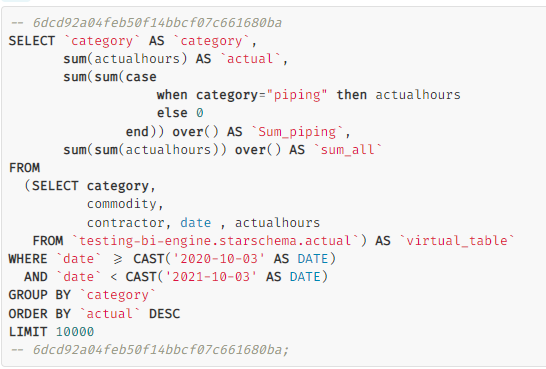Image resolution: width=546 pixels, height=369 pixels.
Task: Click the DESC keyword
Action: 164,314
